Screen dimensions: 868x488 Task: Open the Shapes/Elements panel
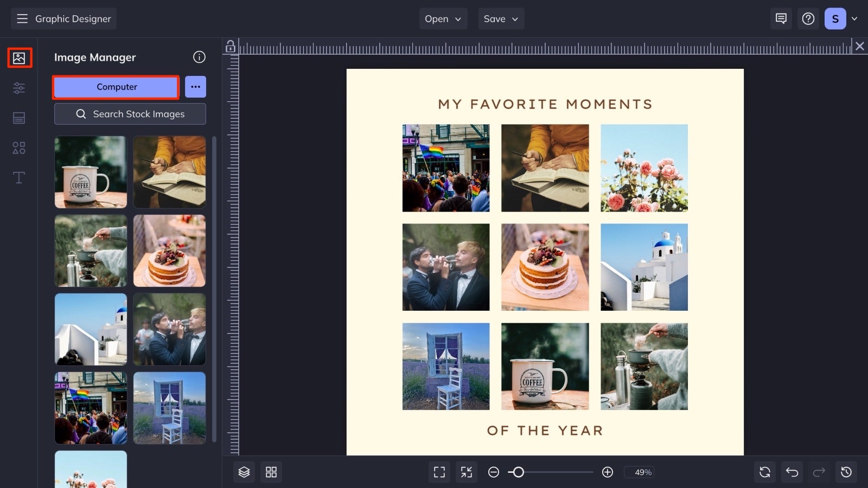tap(19, 147)
